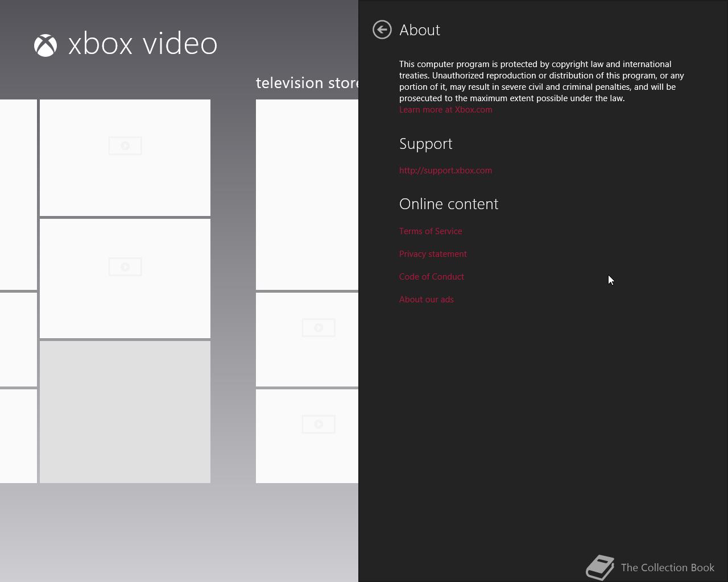728x582 pixels.
Task: Open the Code of Conduct link
Action: point(432,277)
